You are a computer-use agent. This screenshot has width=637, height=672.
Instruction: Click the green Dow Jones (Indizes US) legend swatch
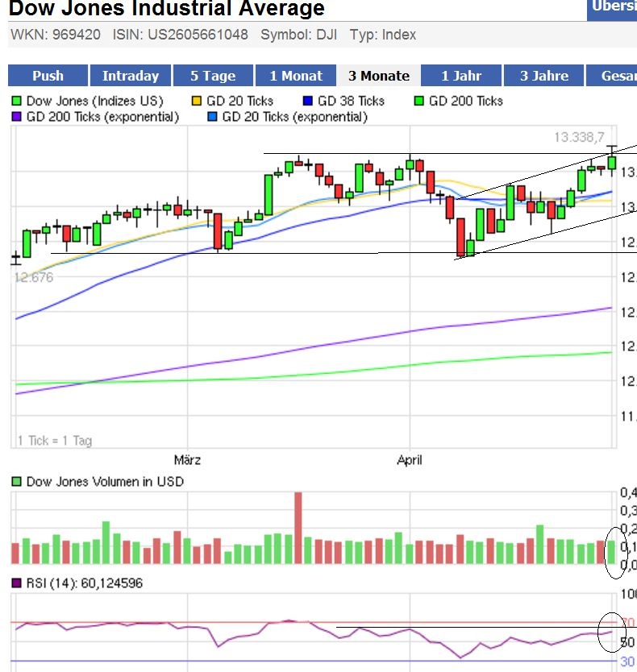(17, 102)
